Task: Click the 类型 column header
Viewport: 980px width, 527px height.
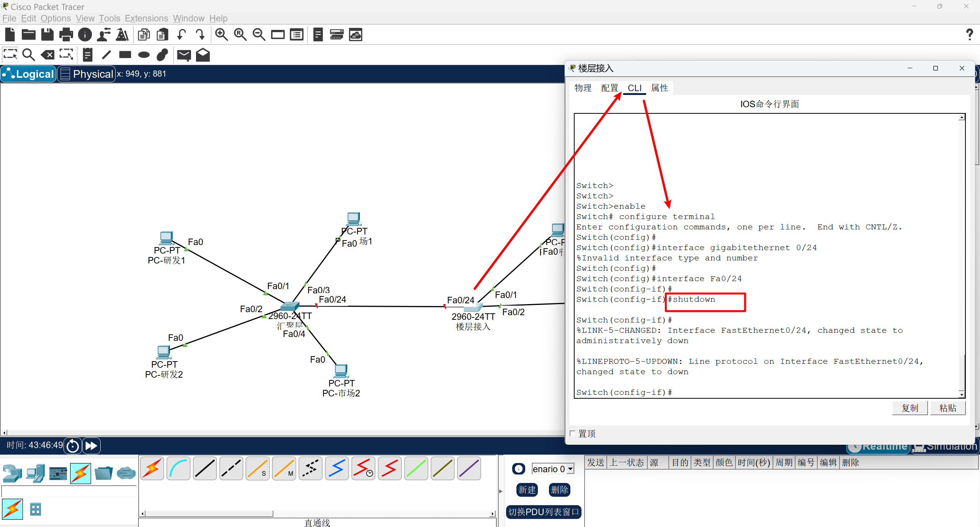Action: [x=702, y=463]
